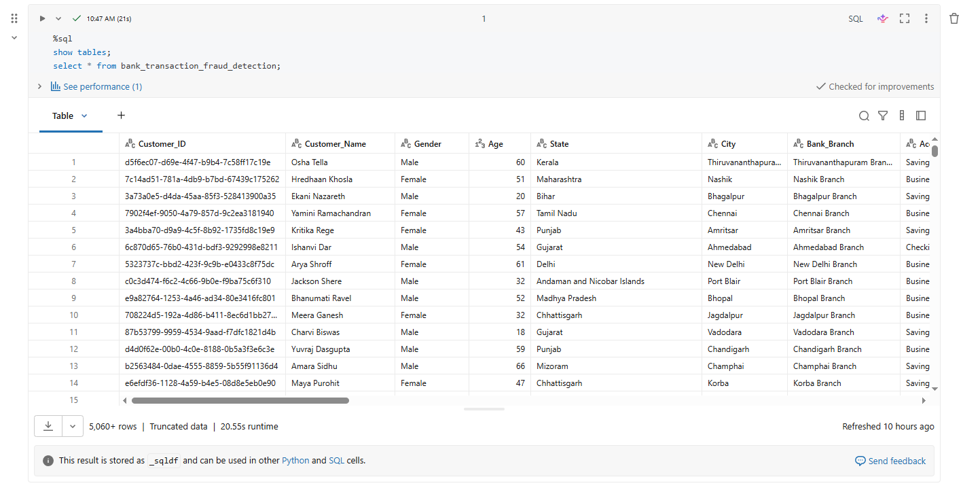The image size is (980, 492).
Task: Delete the cell with trash icon
Action: 954,18
